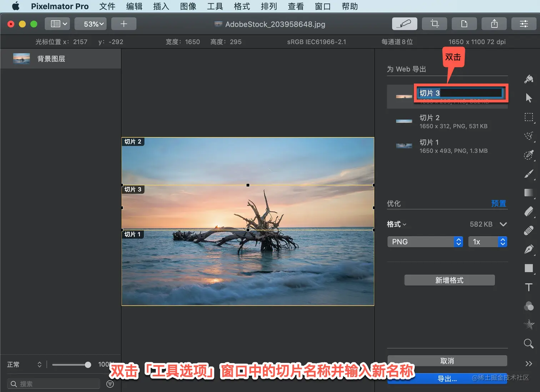Image resolution: width=540 pixels, height=392 pixels.
Task: Select the Type tool
Action: (529, 287)
